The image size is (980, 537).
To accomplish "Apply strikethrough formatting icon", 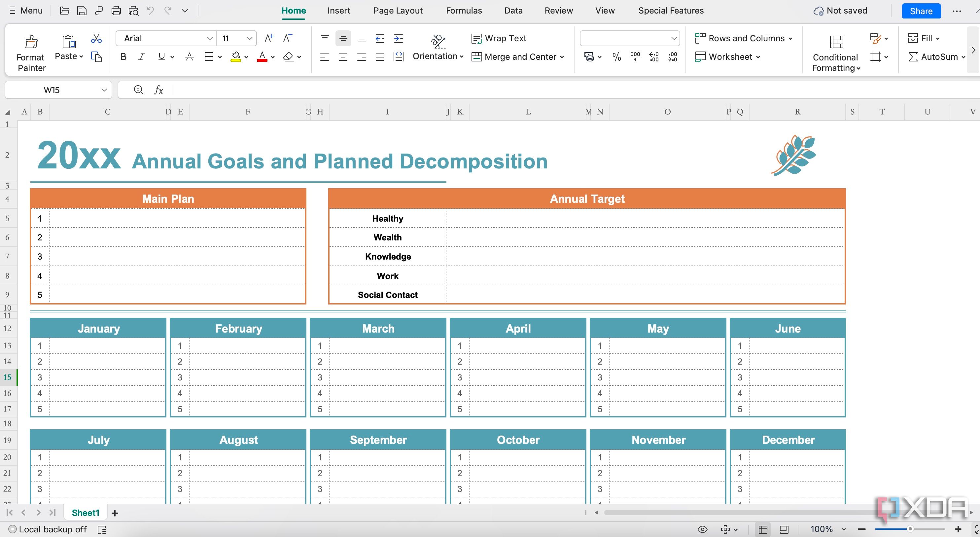I will [x=190, y=57].
